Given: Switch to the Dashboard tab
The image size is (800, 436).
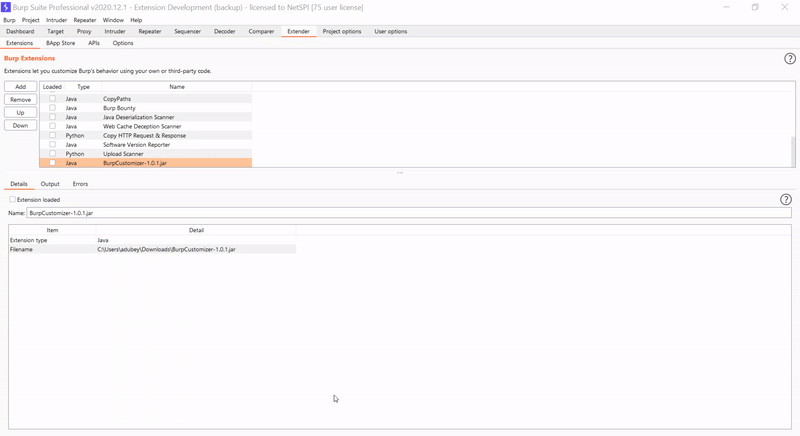Looking at the screenshot, I should click(20, 31).
